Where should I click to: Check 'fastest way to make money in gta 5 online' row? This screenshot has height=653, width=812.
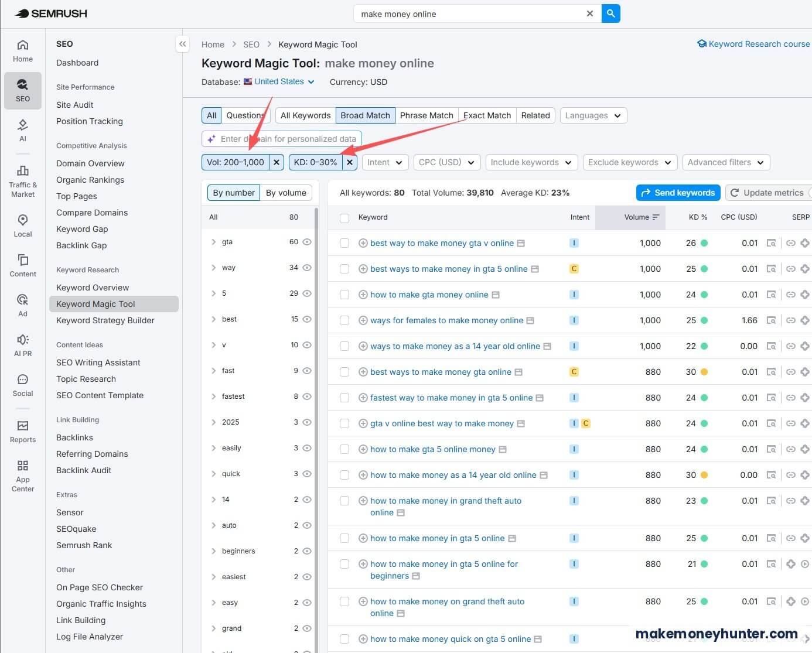pos(344,398)
